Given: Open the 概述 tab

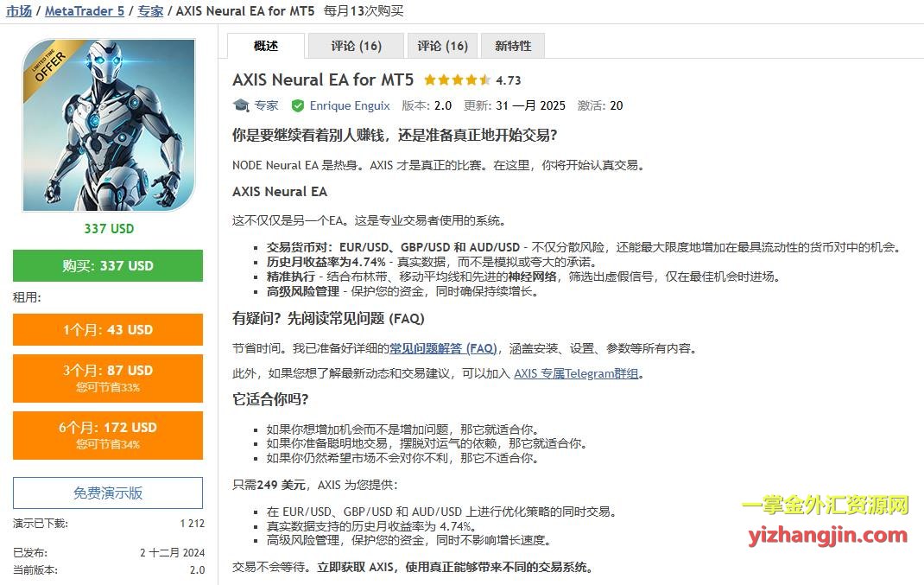Looking at the screenshot, I should pos(266,46).
